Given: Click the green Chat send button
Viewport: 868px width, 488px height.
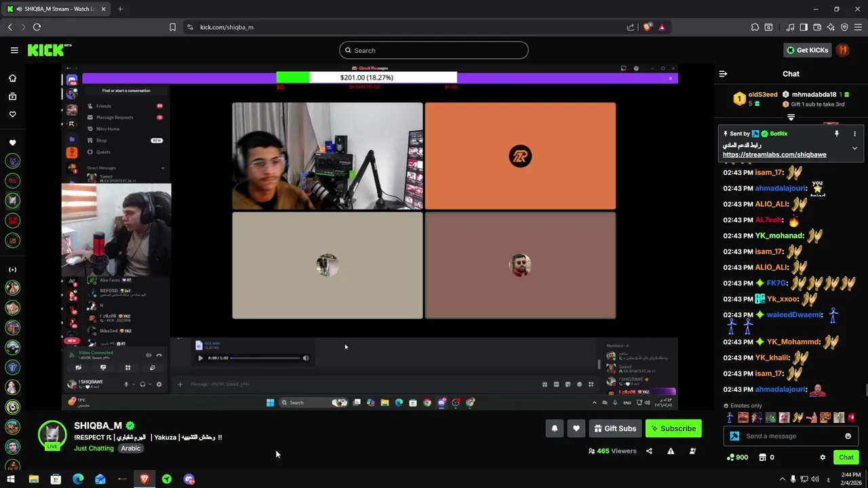Looking at the screenshot, I should (846, 457).
